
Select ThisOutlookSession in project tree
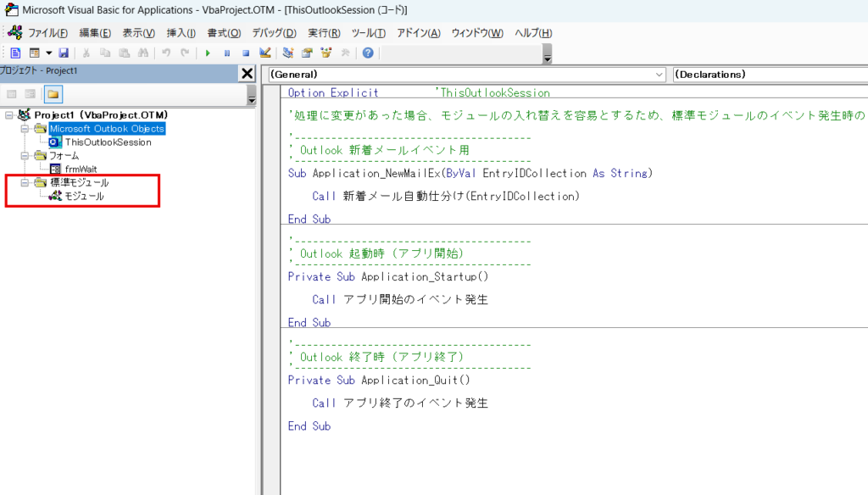[108, 142]
